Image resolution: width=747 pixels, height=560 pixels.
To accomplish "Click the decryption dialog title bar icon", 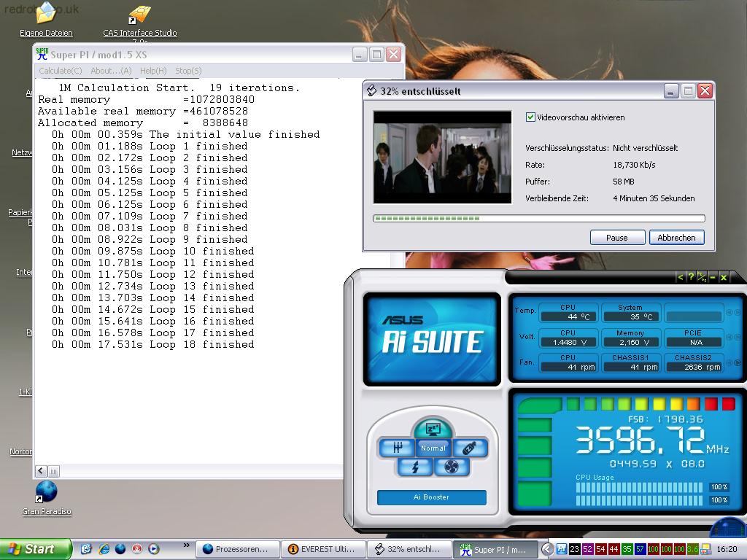I will [371, 90].
